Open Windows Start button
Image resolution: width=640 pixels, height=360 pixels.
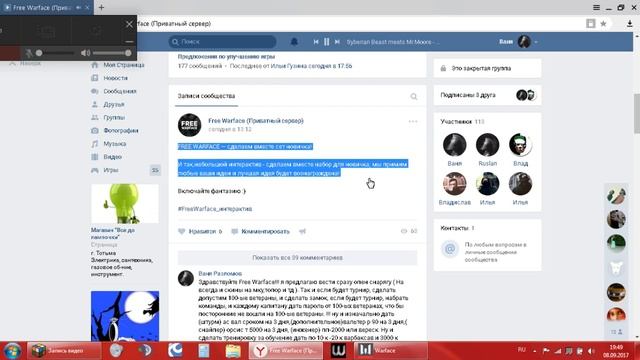tap(12, 351)
